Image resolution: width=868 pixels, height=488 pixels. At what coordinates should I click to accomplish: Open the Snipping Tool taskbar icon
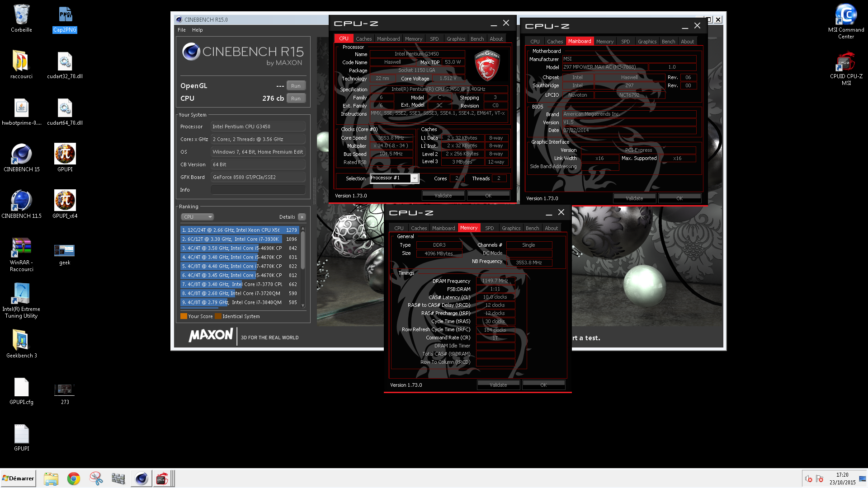[96, 479]
